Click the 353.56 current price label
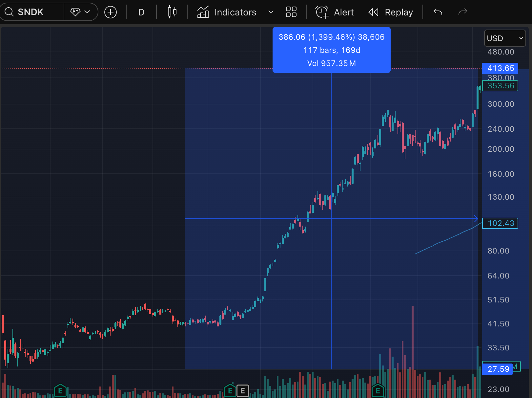 pyautogui.click(x=500, y=86)
